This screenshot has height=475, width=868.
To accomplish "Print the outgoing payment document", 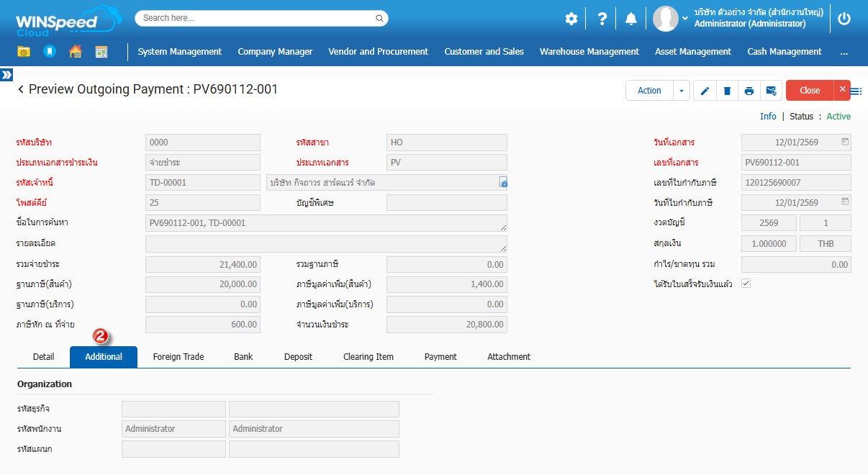I will coord(749,91).
